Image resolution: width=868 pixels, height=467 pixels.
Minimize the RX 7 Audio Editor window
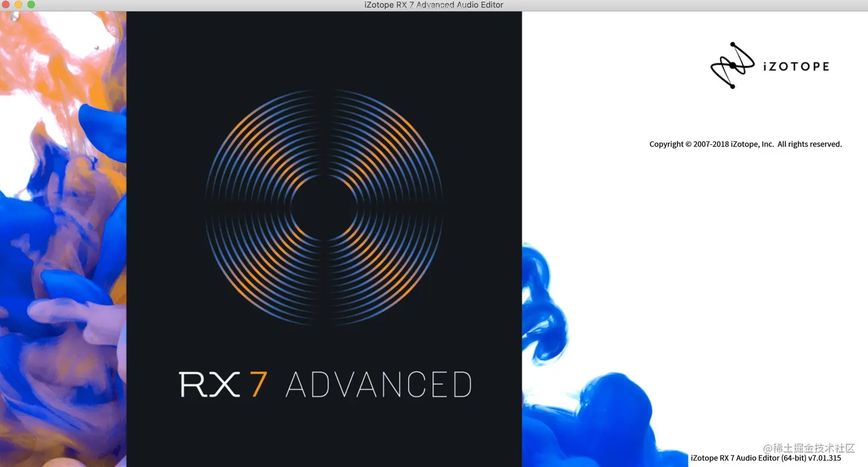pyautogui.click(x=18, y=5)
